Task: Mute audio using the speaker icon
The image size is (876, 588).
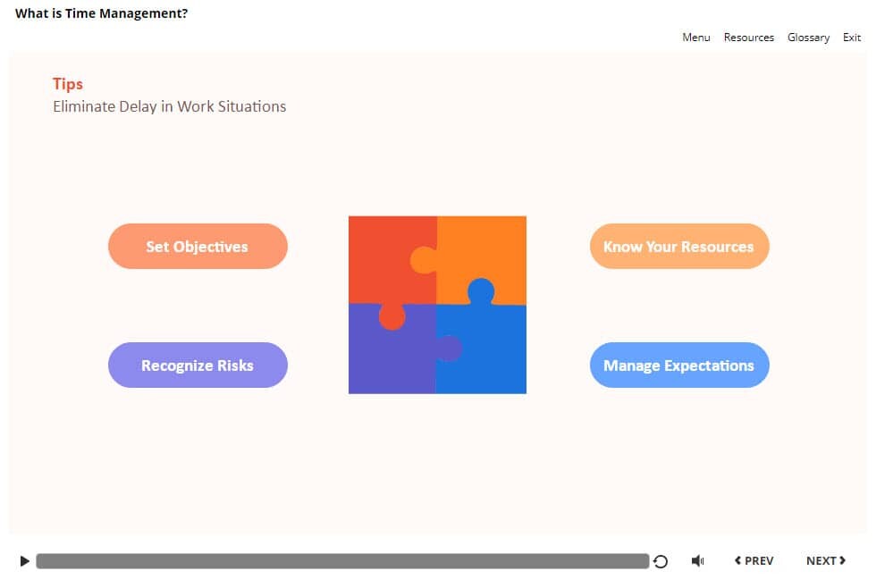Action: click(x=697, y=561)
